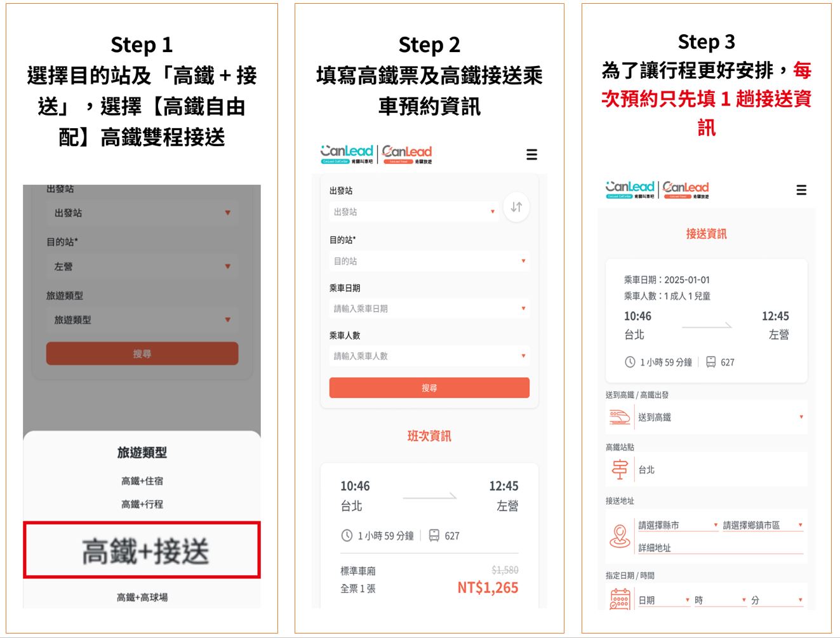Image resolution: width=840 pixels, height=638 pixels.
Task: Open hamburger menu in Step 2 screen
Action: point(531,154)
